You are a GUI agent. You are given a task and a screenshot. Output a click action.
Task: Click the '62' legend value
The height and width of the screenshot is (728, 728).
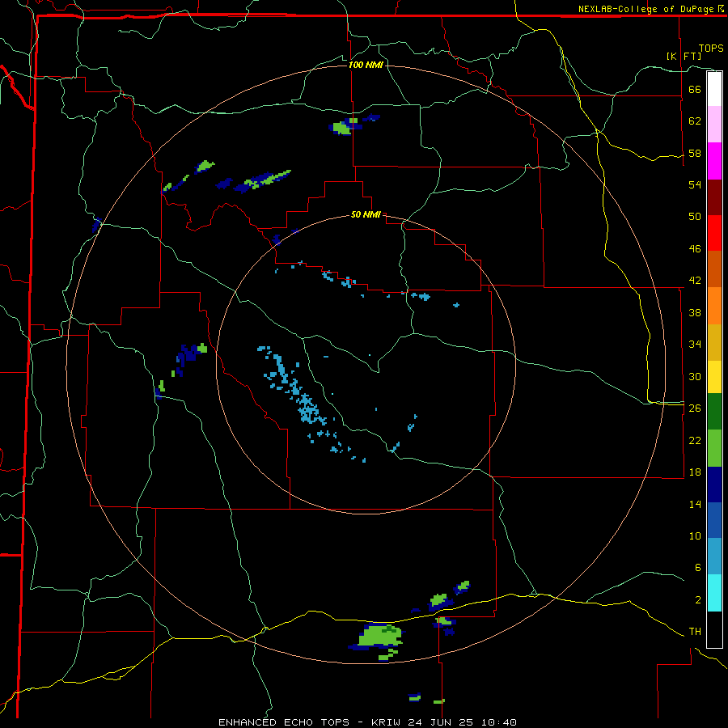(695, 121)
